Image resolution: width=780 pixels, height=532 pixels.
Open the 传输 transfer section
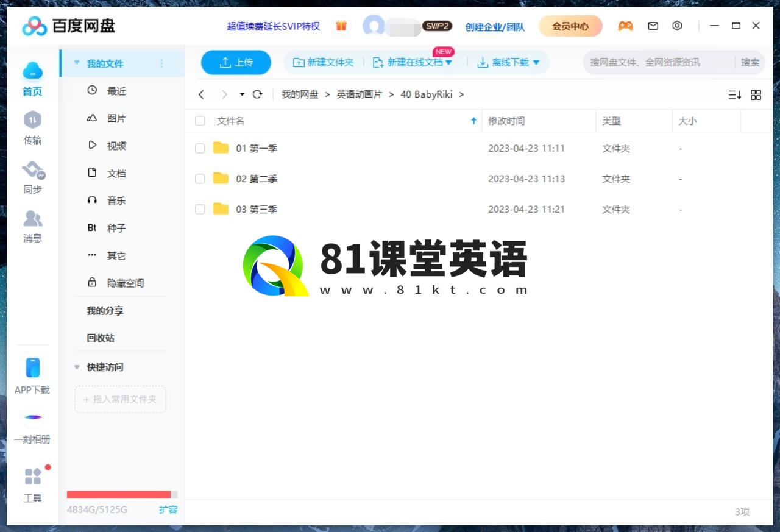click(x=32, y=128)
